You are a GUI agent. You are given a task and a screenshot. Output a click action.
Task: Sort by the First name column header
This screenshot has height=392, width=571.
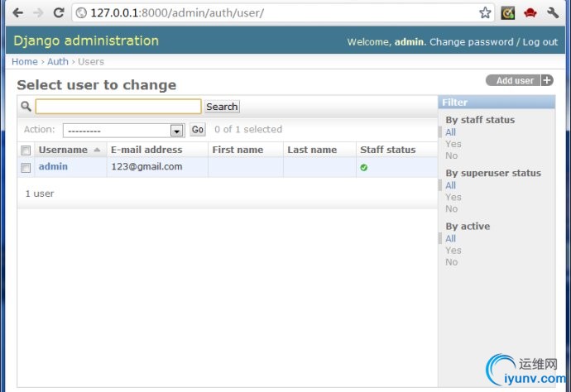pyautogui.click(x=238, y=150)
